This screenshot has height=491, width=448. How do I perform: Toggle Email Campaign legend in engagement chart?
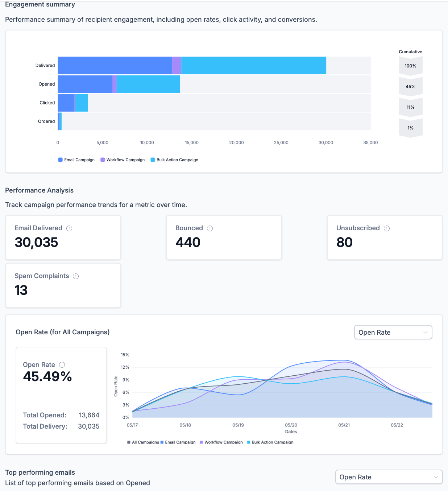tap(76, 160)
